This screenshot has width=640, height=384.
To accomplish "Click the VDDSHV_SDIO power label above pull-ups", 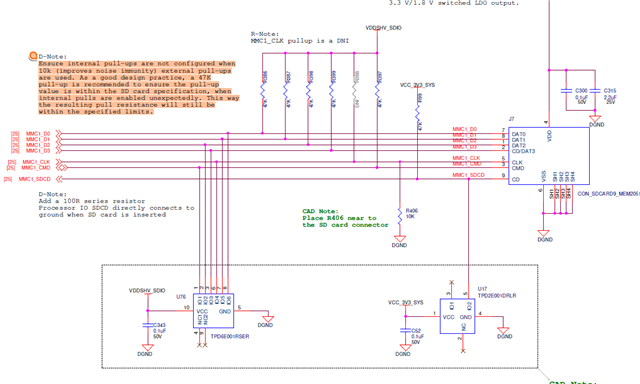I will coord(383,28).
